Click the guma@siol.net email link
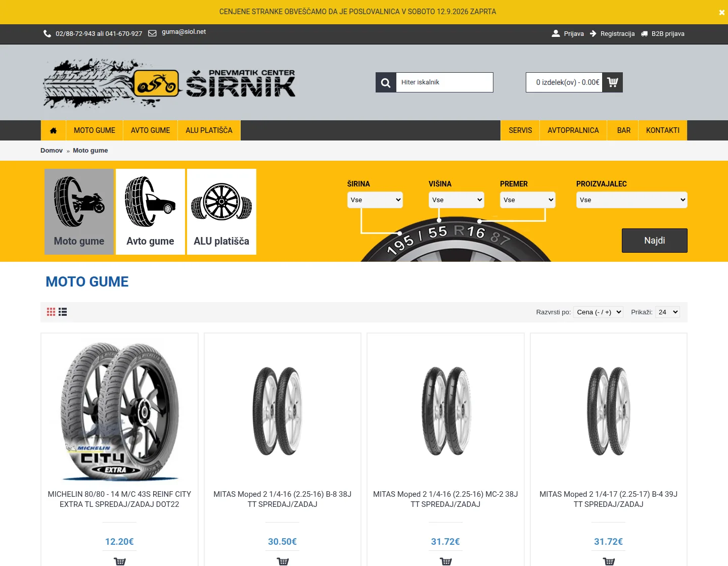Viewport: 728px width, 566px height. 184,32
